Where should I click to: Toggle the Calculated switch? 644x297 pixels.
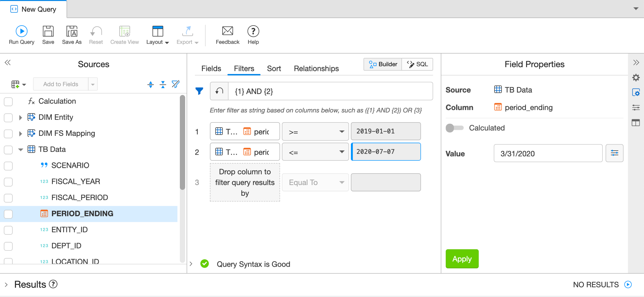tap(455, 128)
